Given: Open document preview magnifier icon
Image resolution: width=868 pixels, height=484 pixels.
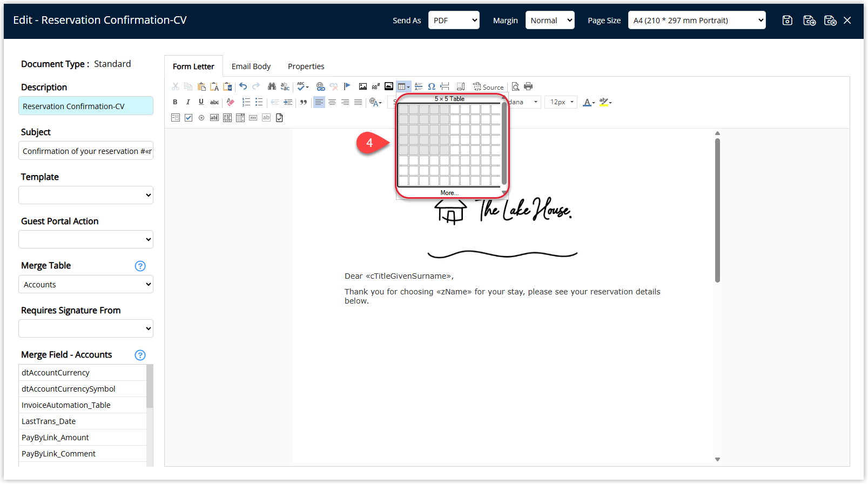Looking at the screenshot, I should (x=515, y=86).
